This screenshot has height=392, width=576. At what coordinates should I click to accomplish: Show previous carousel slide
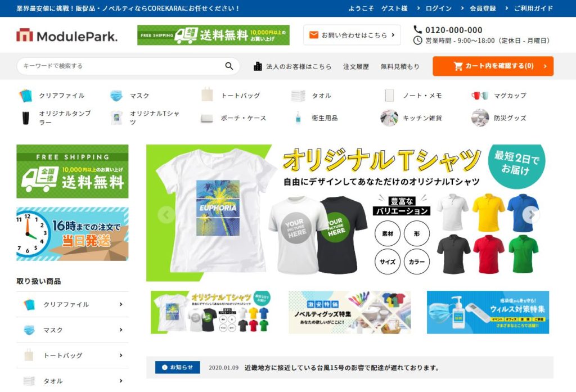[x=166, y=215]
